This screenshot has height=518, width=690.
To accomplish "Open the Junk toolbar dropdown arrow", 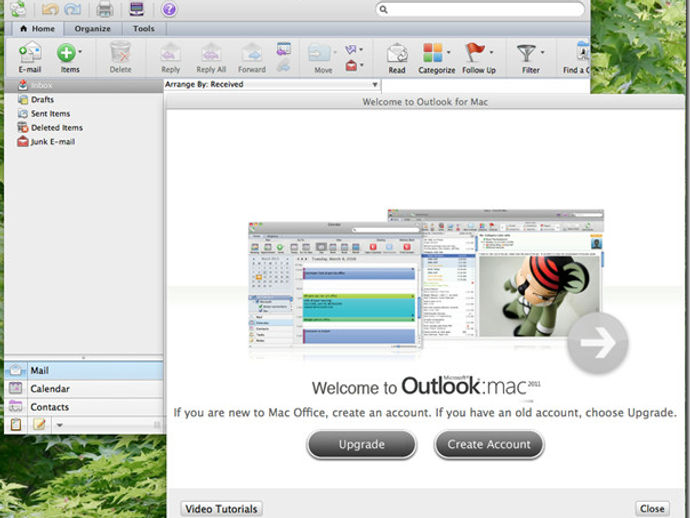I will (362, 65).
